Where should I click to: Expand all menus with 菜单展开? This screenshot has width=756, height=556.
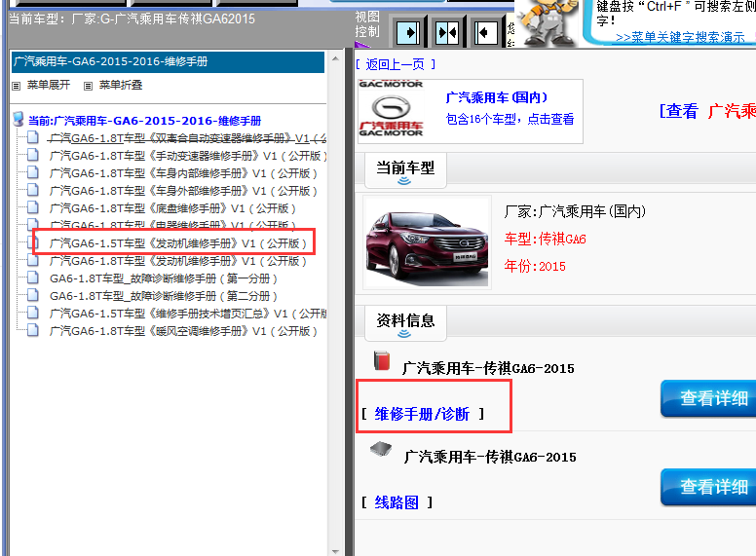click(48, 86)
